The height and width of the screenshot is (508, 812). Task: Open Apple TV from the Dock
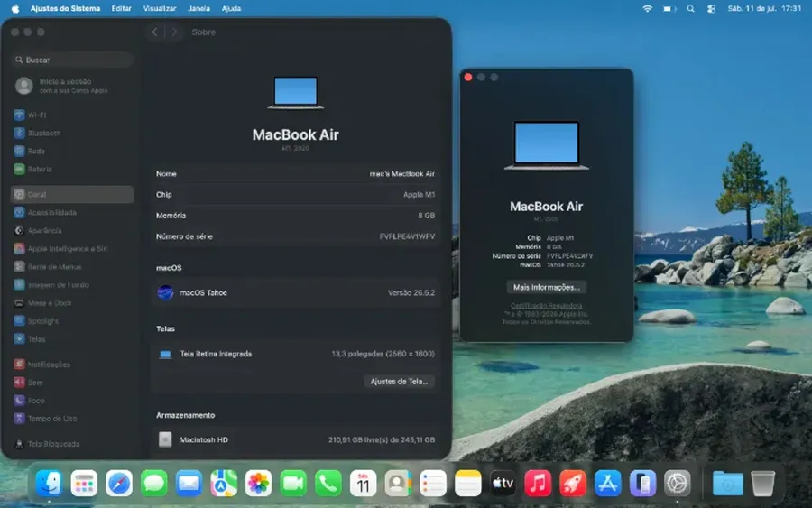click(x=503, y=484)
